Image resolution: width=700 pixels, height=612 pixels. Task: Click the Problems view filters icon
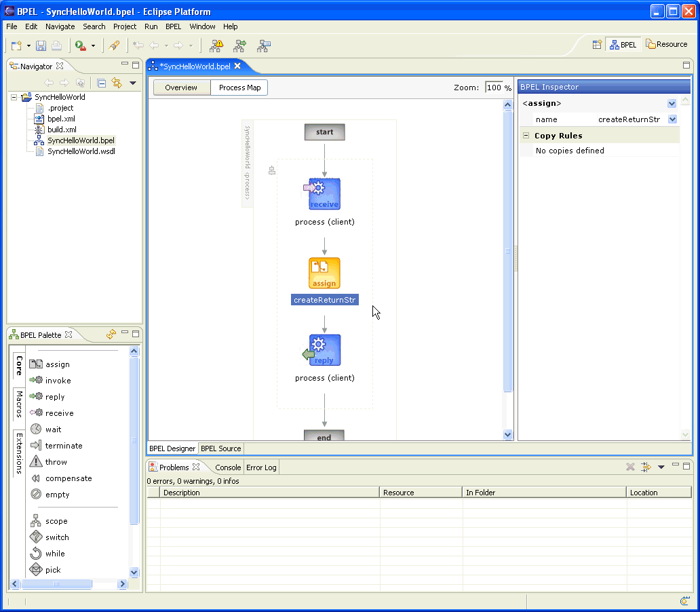646,467
